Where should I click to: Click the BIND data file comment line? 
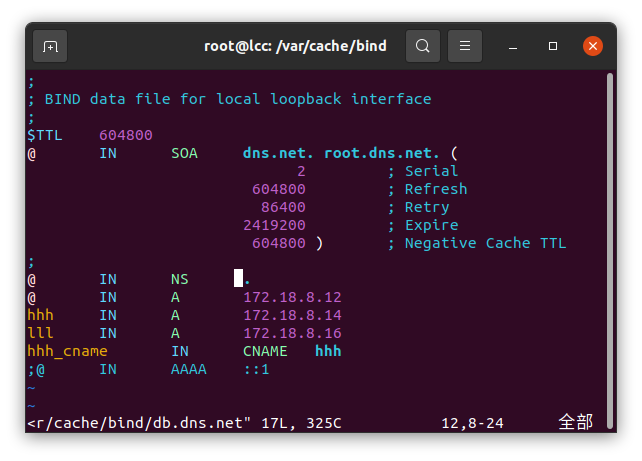click(x=229, y=99)
